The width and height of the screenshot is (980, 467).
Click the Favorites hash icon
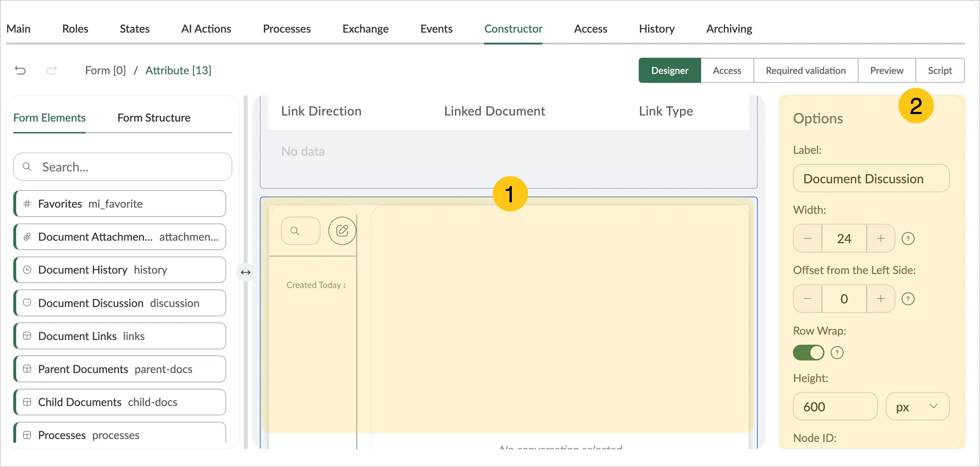click(27, 204)
